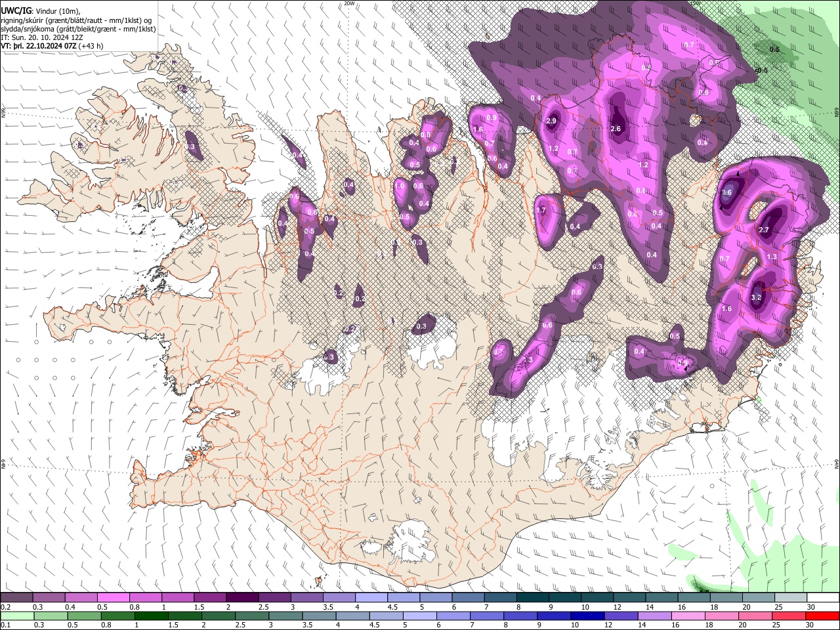Click the bright red swatch ending the rain scale

pos(822,616)
